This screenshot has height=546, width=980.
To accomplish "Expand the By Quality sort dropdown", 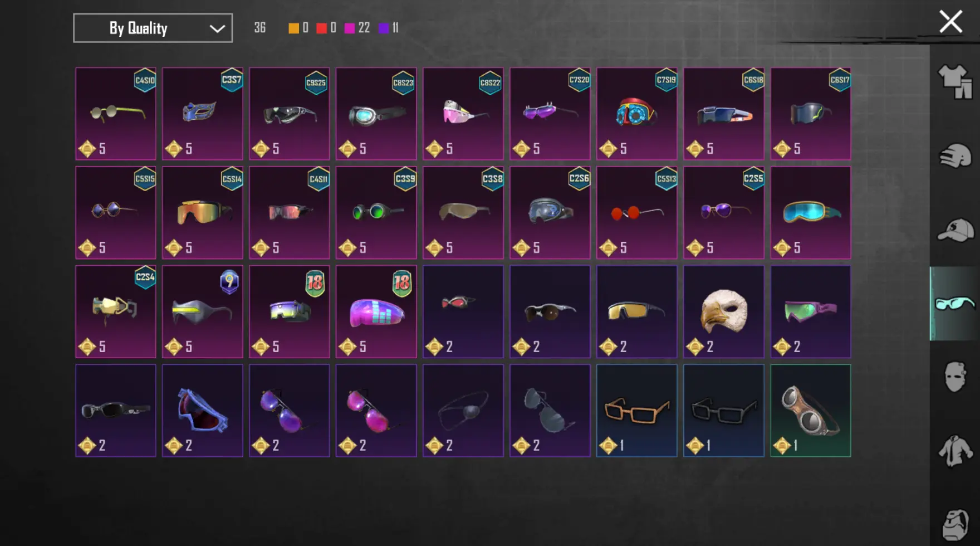I will point(153,28).
